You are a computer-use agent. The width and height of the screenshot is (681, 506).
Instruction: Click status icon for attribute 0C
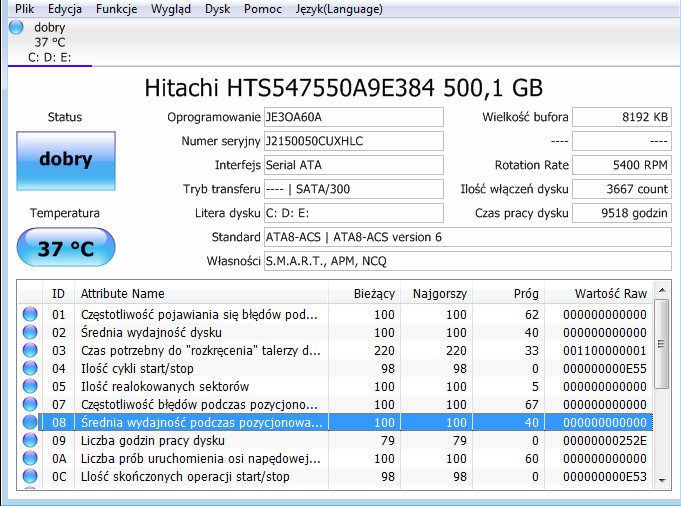[x=30, y=476]
